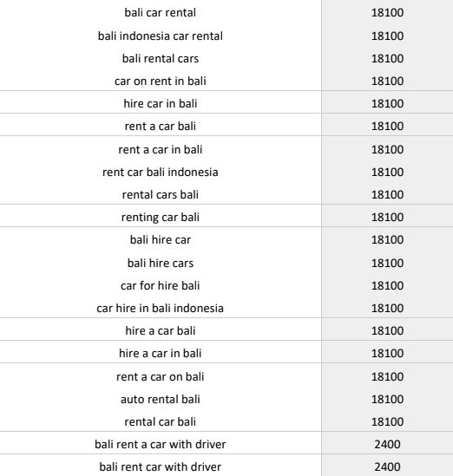This screenshot has height=476, width=453.
Task: Select the 'bali car rental' keyword cell
Action: pyautogui.click(x=161, y=13)
